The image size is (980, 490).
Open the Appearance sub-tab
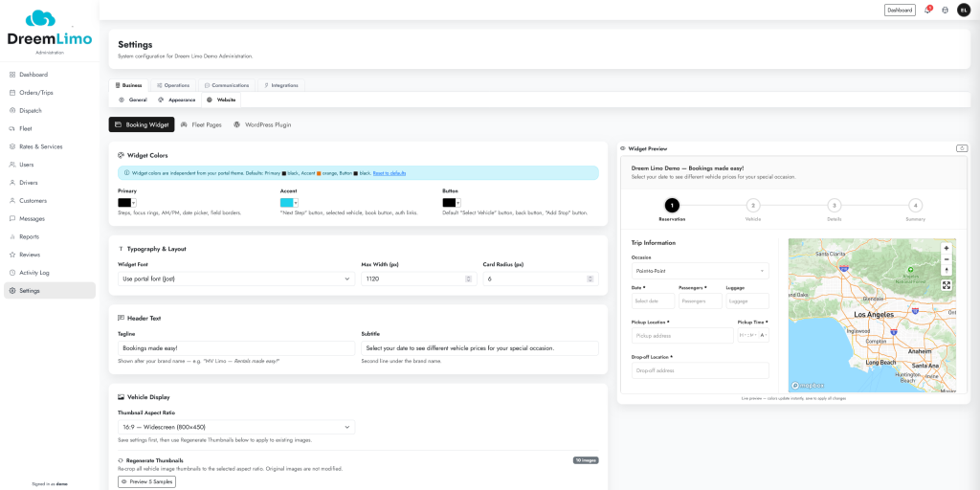click(x=176, y=100)
